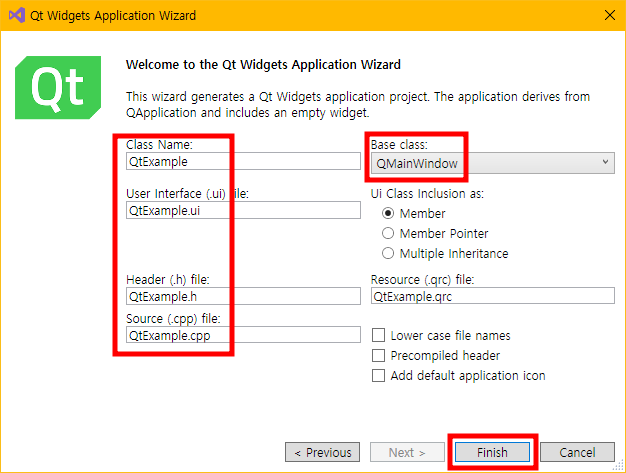Cancel the wizard
The image size is (626, 473).
pos(577,452)
